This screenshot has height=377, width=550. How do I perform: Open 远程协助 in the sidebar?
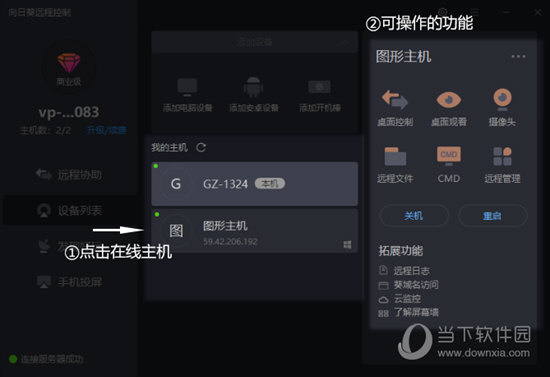coord(69,174)
